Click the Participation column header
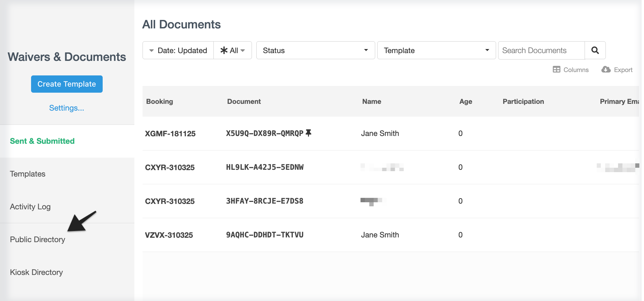This screenshot has width=644, height=301. click(523, 101)
